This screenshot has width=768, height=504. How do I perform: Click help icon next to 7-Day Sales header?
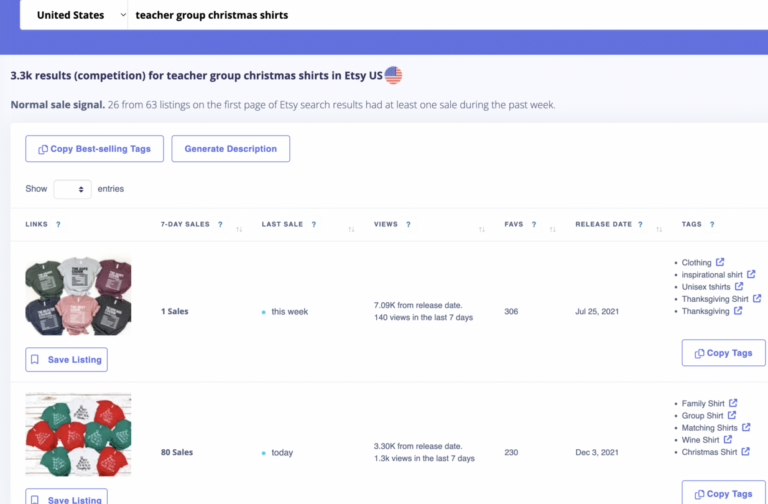click(x=220, y=225)
